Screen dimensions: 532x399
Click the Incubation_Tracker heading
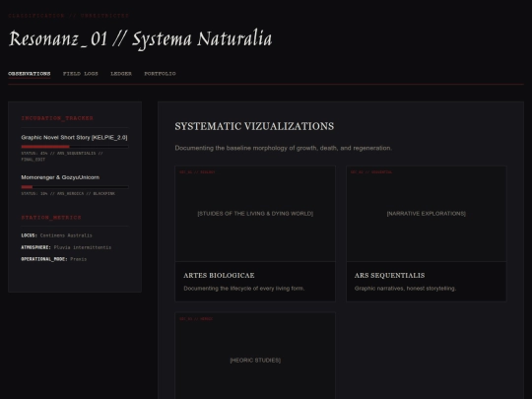pos(57,118)
